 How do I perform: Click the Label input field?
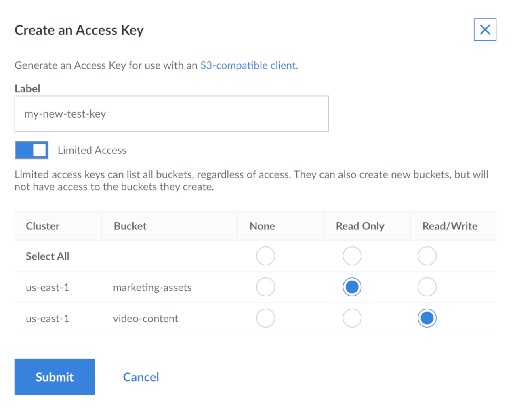click(171, 113)
